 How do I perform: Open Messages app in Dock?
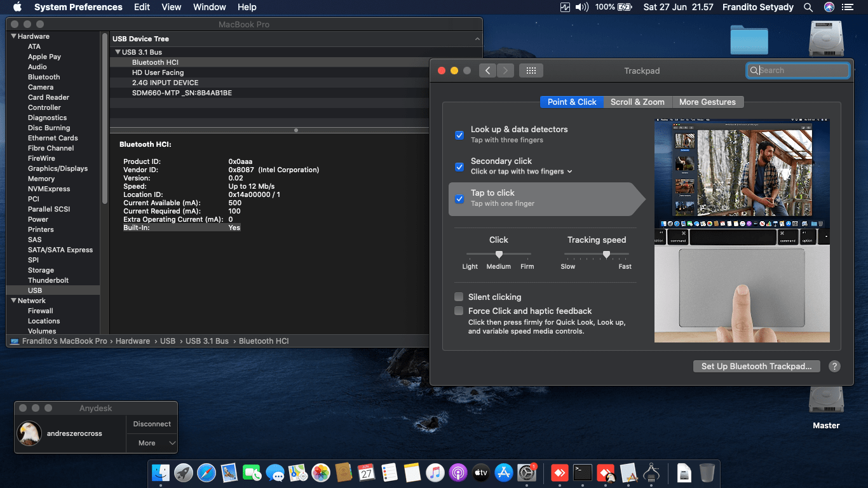[275, 473]
